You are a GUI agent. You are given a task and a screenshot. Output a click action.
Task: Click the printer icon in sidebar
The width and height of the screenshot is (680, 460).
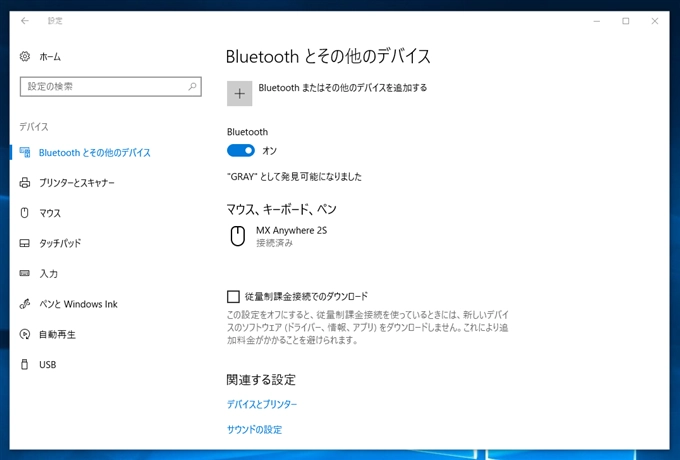pos(25,183)
